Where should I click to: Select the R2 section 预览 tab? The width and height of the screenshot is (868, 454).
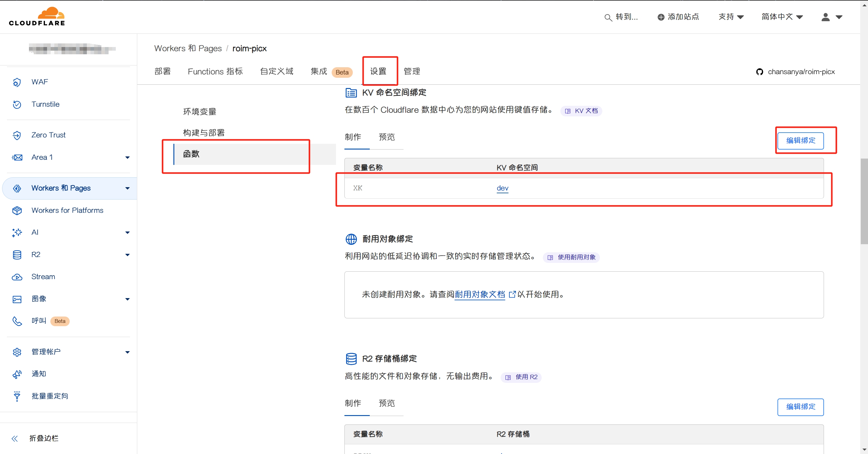[x=386, y=403]
